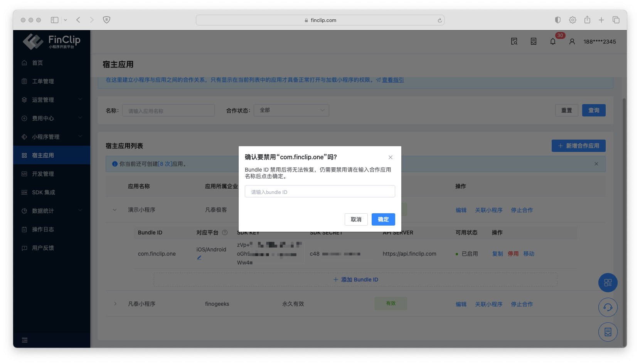Collapse the 演示小程序 row
Image resolution: width=640 pixels, height=364 pixels.
click(115, 210)
